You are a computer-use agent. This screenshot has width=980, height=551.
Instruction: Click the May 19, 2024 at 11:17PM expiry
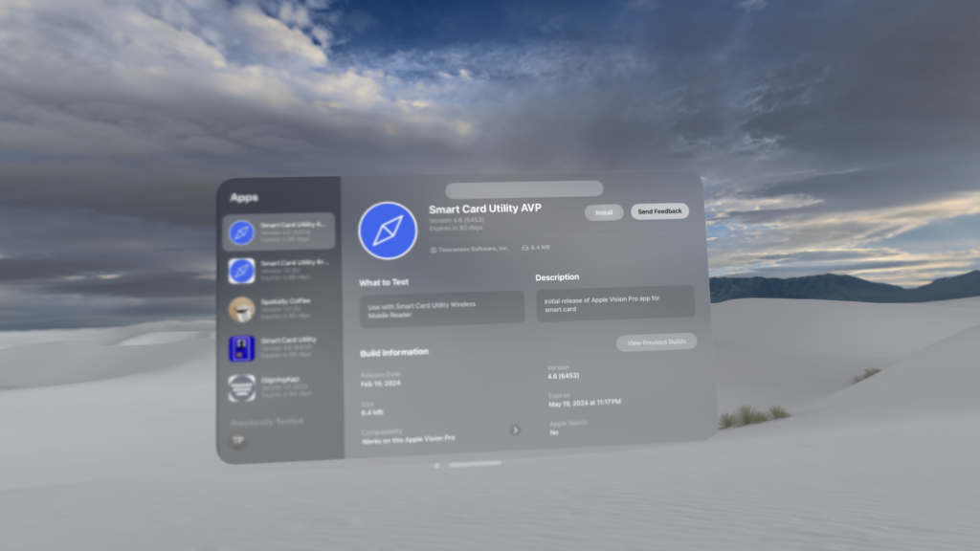click(585, 403)
